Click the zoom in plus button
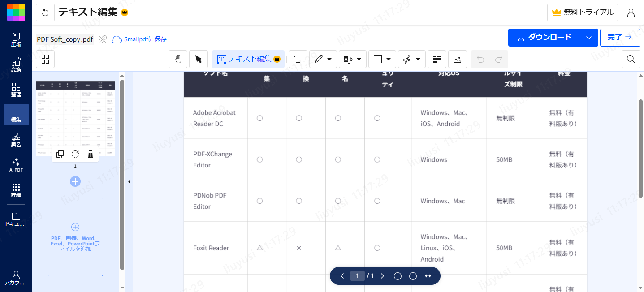The image size is (644, 292). point(413,276)
